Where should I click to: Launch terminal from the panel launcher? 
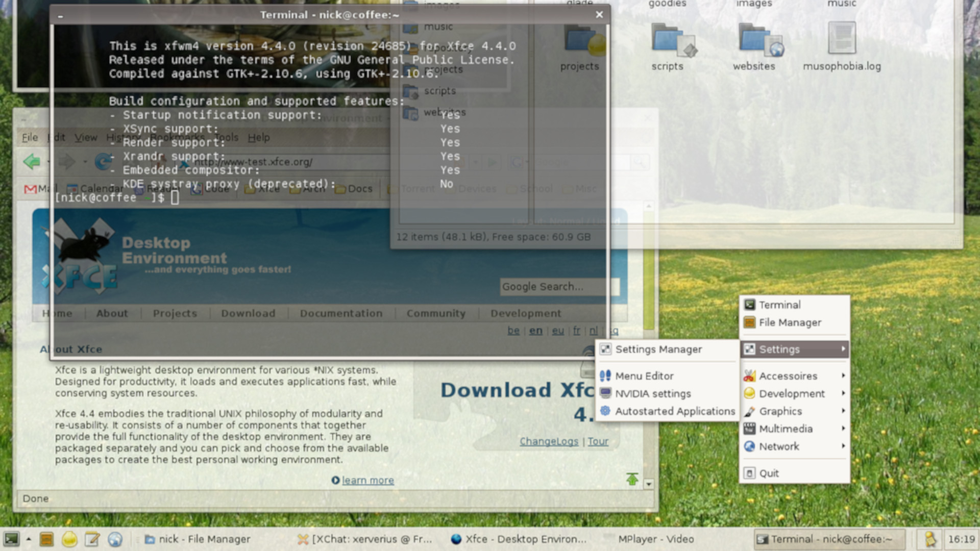click(x=11, y=539)
